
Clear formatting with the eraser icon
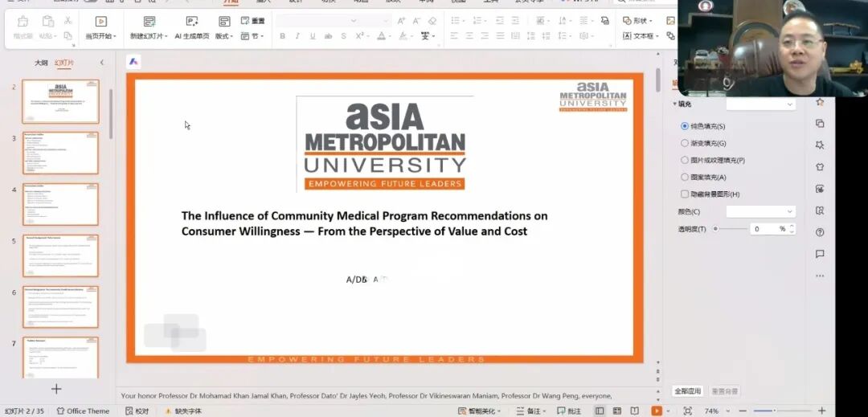tap(432, 21)
